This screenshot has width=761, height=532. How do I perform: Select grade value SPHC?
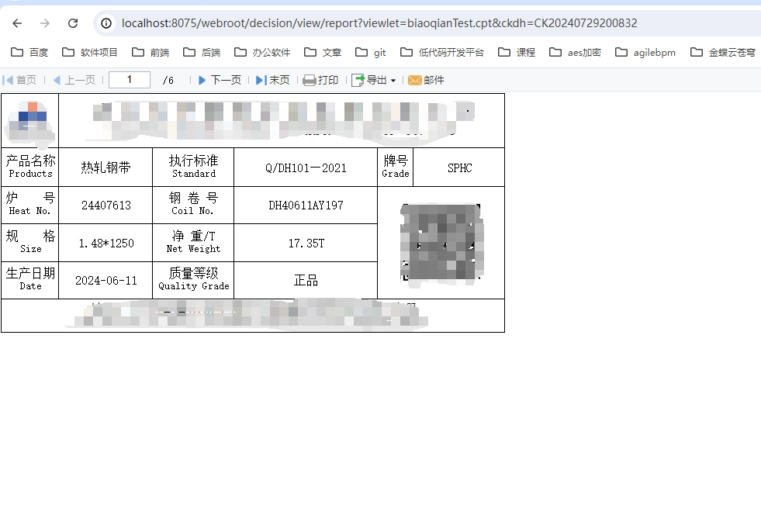tap(459, 168)
